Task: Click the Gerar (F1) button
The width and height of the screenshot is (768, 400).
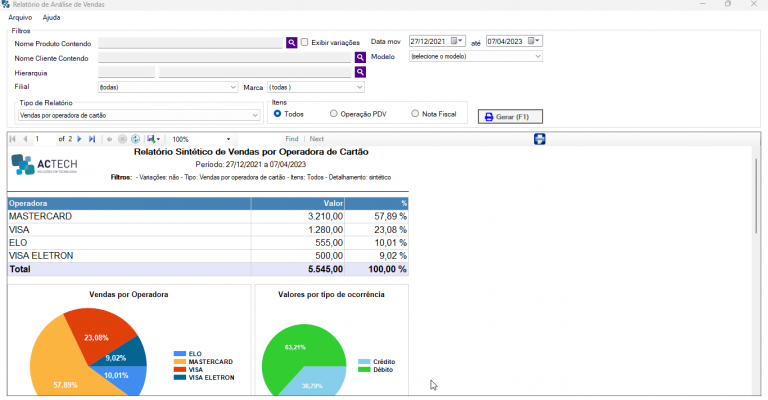Action: pyautogui.click(x=510, y=117)
